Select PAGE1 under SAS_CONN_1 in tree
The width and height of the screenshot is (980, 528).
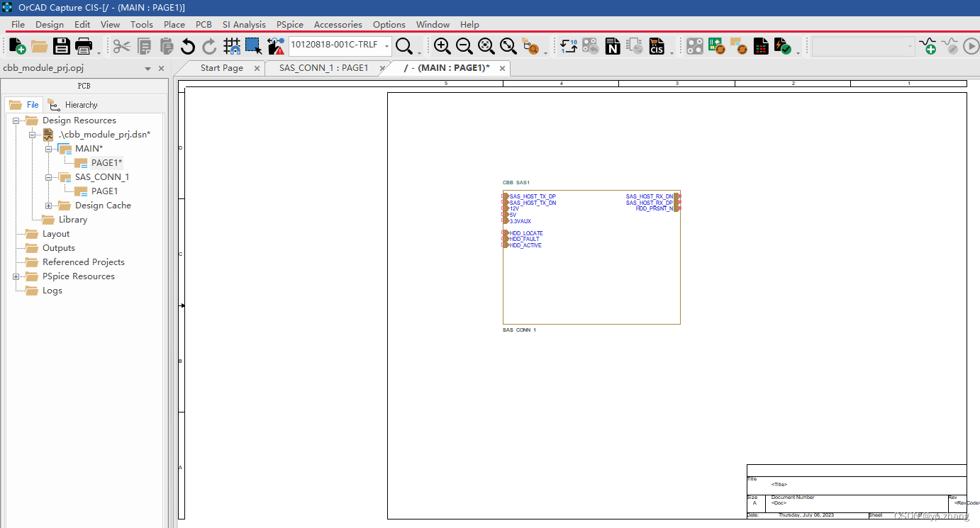tap(104, 191)
